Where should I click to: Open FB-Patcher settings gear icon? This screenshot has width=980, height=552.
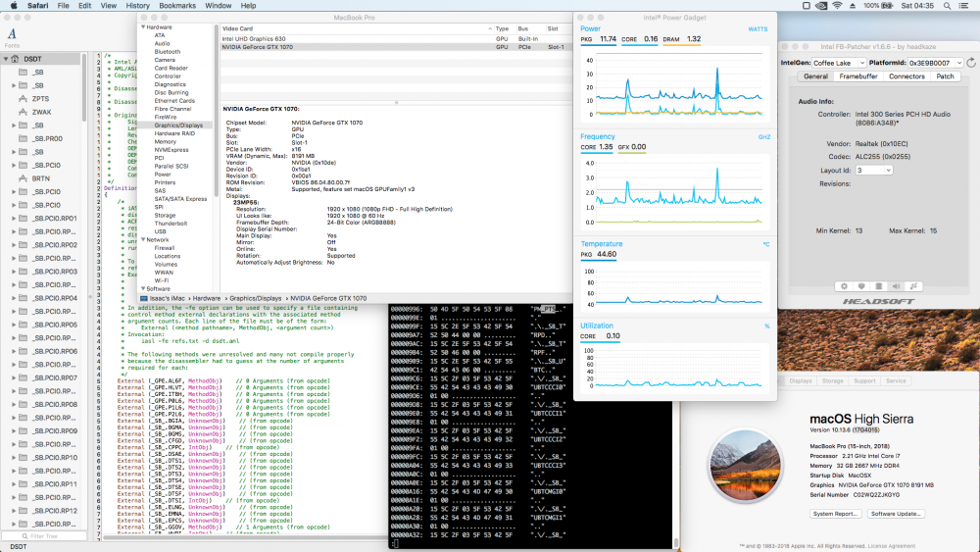[844, 286]
